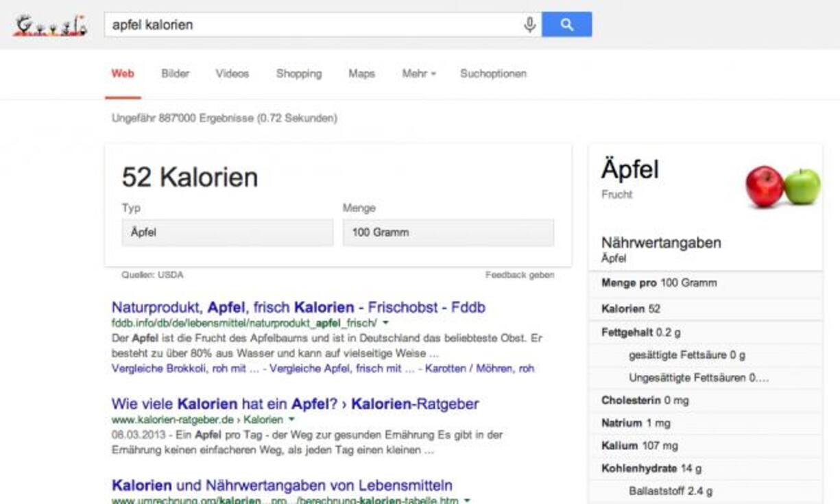Open Kalorien und Nährwertangaben von Lebensmitteln result
The image size is (840, 504).
pyautogui.click(x=282, y=485)
